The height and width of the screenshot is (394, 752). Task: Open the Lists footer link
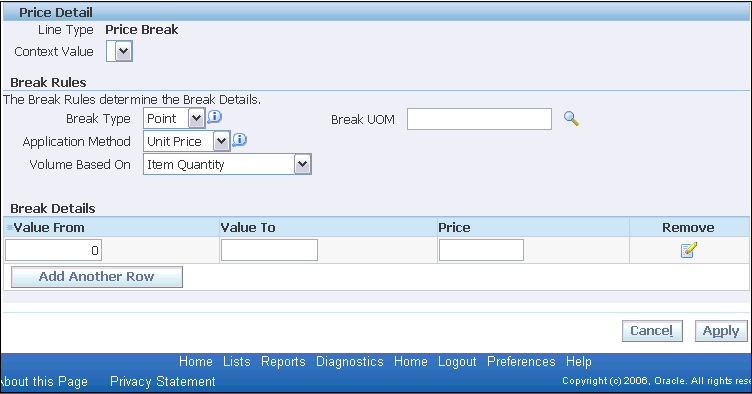236,361
